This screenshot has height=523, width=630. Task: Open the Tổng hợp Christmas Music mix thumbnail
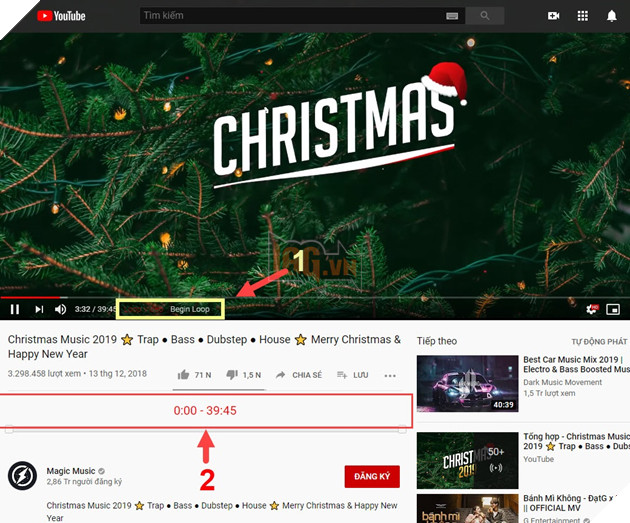467,460
